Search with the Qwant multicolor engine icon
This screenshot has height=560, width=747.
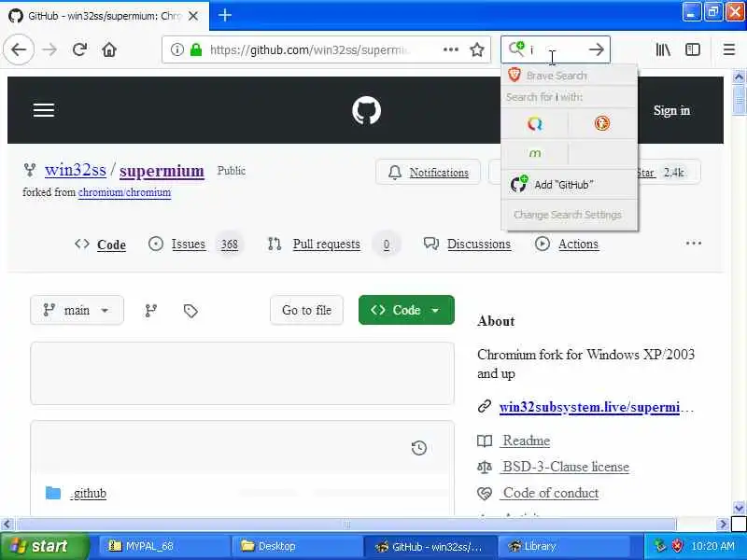[x=534, y=124]
